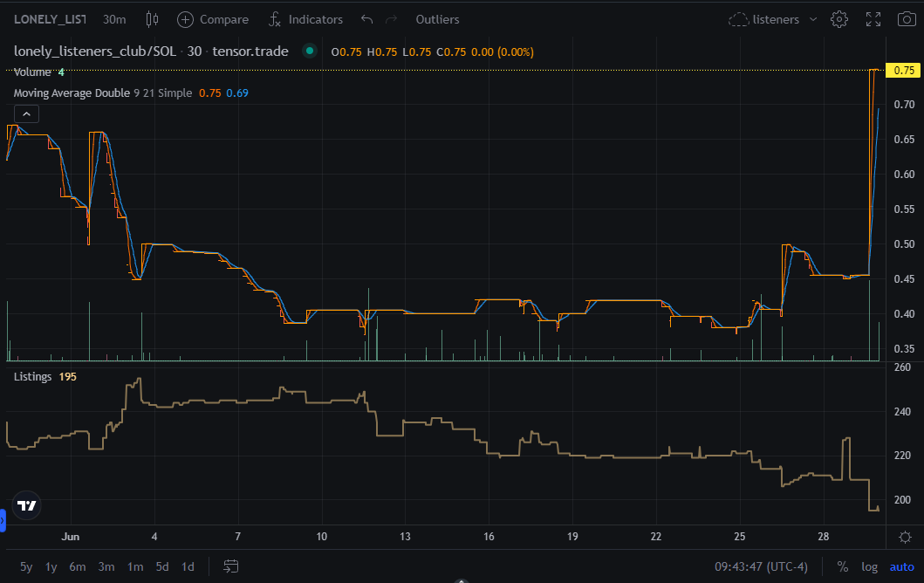
Task: Set range to 5y
Action: (x=26, y=566)
